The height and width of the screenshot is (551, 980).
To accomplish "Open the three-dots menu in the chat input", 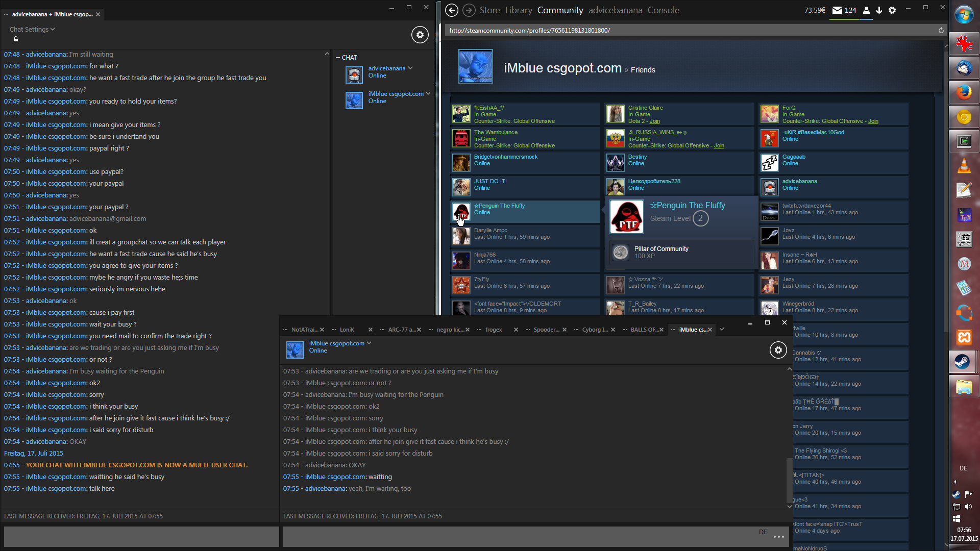I will tap(778, 537).
